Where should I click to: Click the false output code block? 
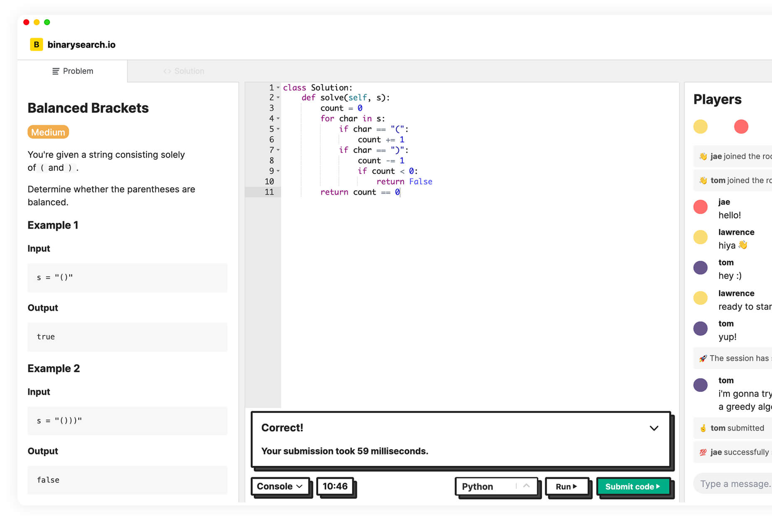(x=127, y=480)
